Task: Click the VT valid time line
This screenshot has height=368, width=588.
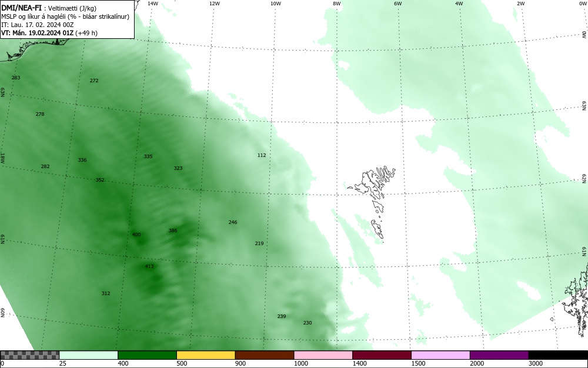Action: point(49,33)
